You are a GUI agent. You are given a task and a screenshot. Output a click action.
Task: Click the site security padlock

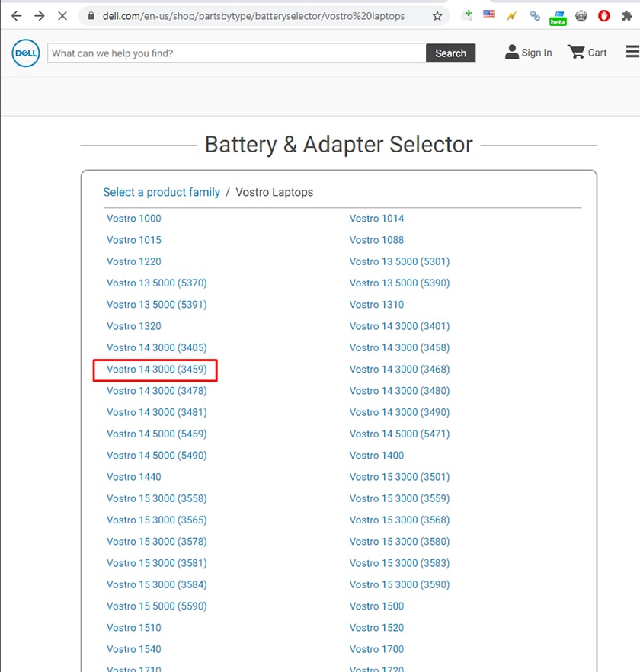[x=90, y=14]
